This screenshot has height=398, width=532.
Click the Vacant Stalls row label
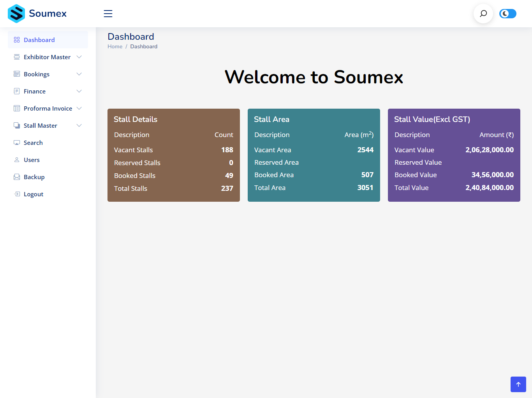coord(133,150)
